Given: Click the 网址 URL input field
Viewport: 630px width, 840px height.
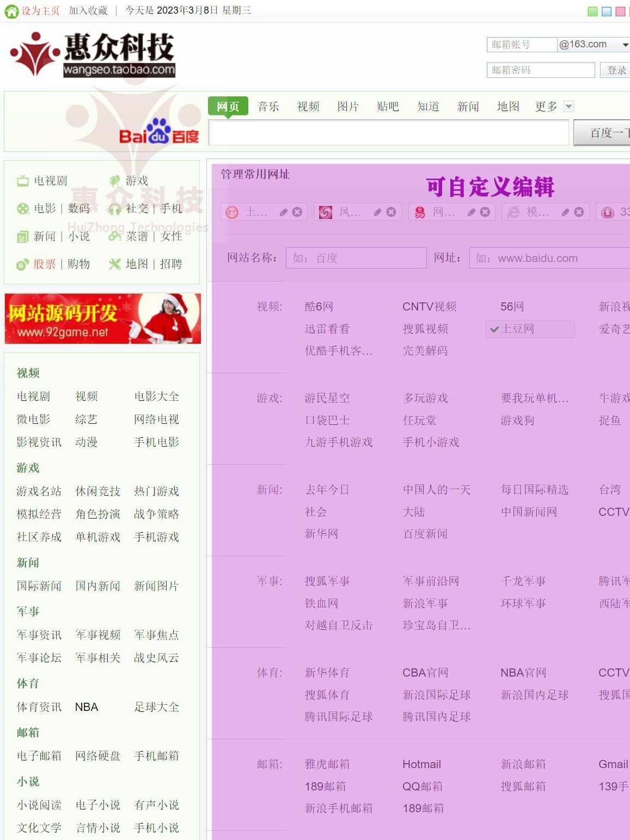Looking at the screenshot, I should (550, 258).
